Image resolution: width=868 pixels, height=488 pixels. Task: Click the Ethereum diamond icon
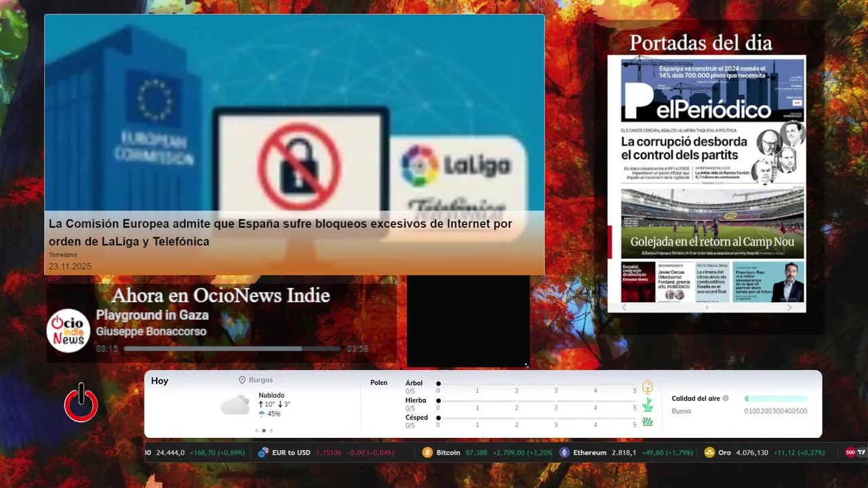point(564,453)
